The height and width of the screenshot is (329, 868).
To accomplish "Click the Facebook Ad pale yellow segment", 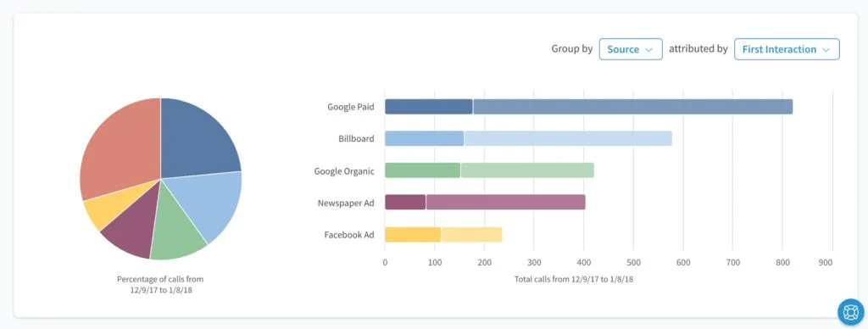I will point(471,235).
